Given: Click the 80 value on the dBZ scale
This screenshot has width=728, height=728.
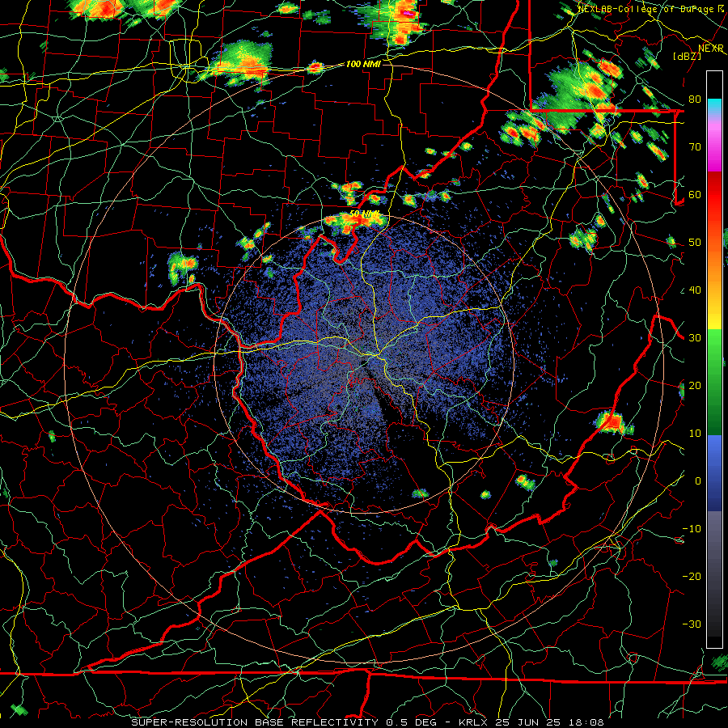Looking at the screenshot, I should [x=695, y=99].
